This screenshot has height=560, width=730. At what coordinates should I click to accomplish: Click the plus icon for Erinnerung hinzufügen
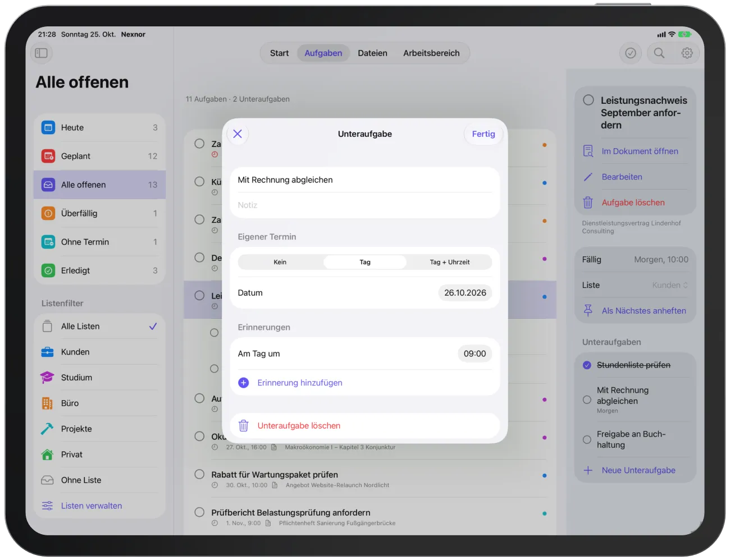pos(244,383)
